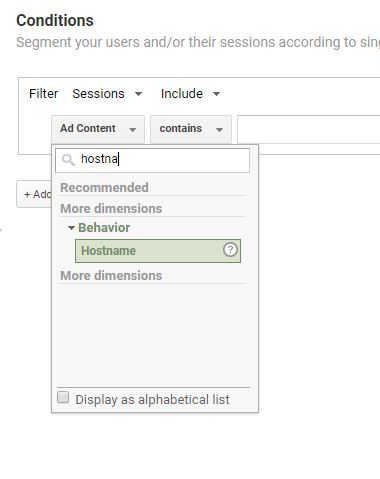Select Hostname dimension from list
The width and height of the screenshot is (380, 479).
coord(158,251)
